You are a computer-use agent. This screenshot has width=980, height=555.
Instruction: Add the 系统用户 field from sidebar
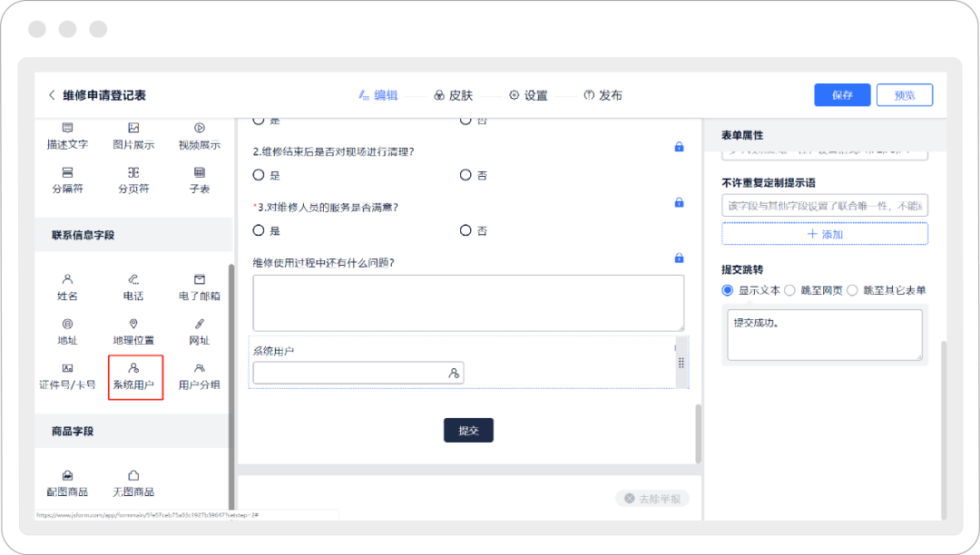pos(134,375)
